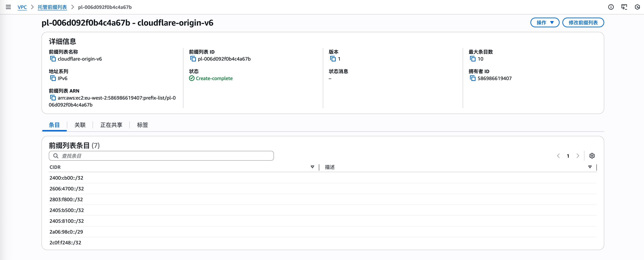
Task: Open the CloudShell icon in top bar
Action: click(x=624, y=7)
